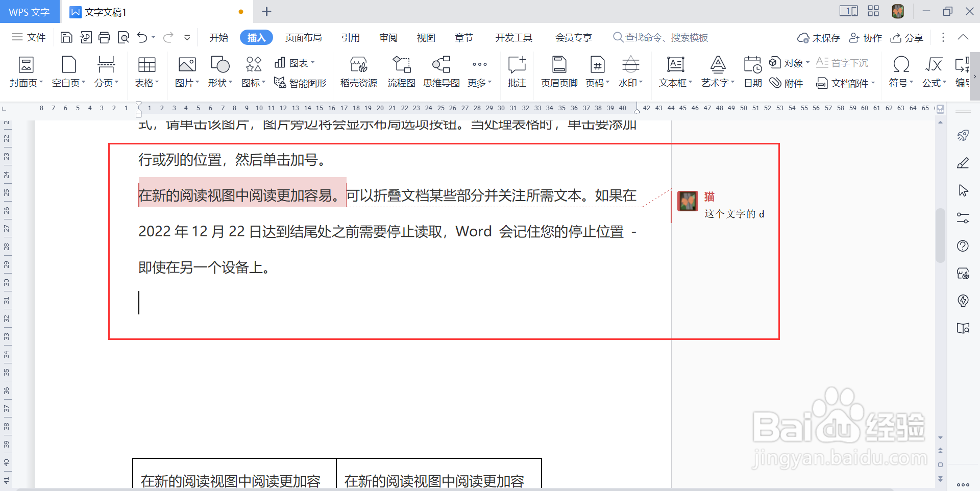Image resolution: width=980 pixels, height=491 pixels.
Task: Click the 协作 collaborate button
Action: point(866,38)
